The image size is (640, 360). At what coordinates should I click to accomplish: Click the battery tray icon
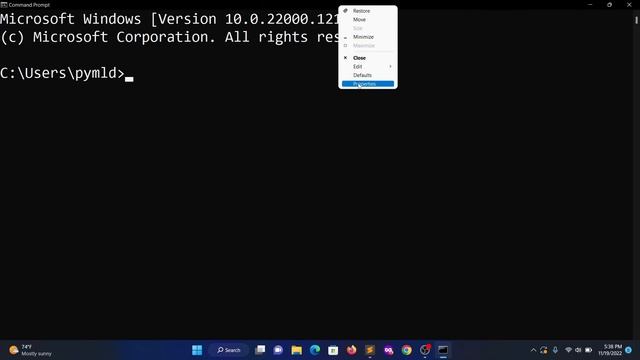(x=589, y=350)
